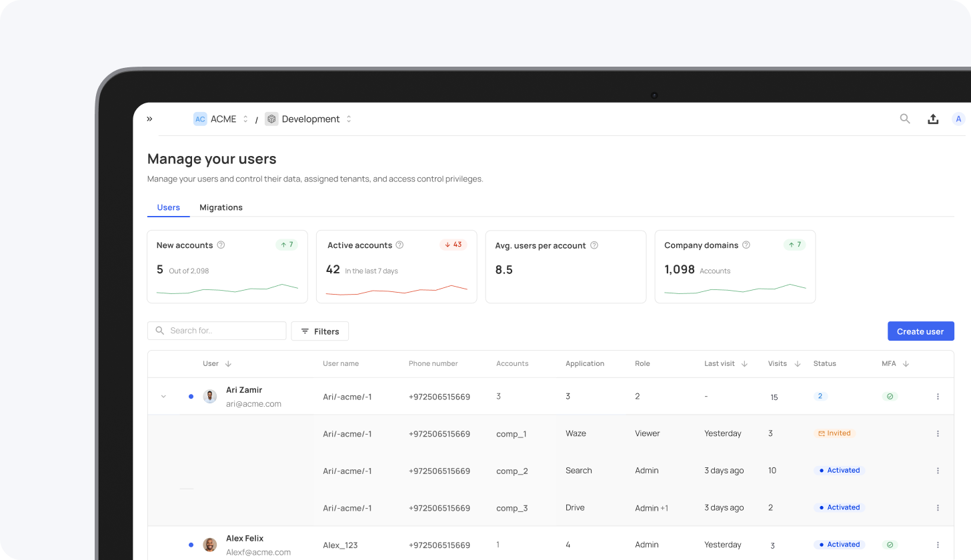Image resolution: width=971 pixels, height=560 pixels.
Task: Click Alex Felix's profile photo thumbnail
Action: pyautogui.click(x=210, y=545)
